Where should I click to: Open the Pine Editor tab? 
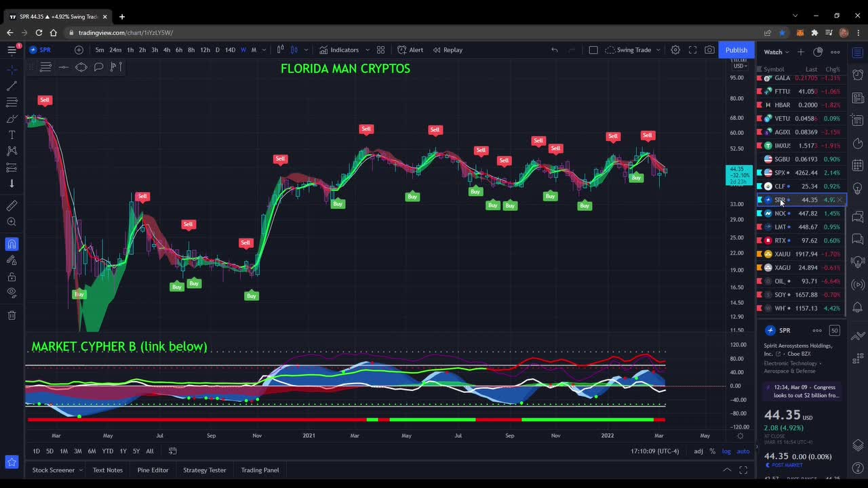click(x=153, y=470)
